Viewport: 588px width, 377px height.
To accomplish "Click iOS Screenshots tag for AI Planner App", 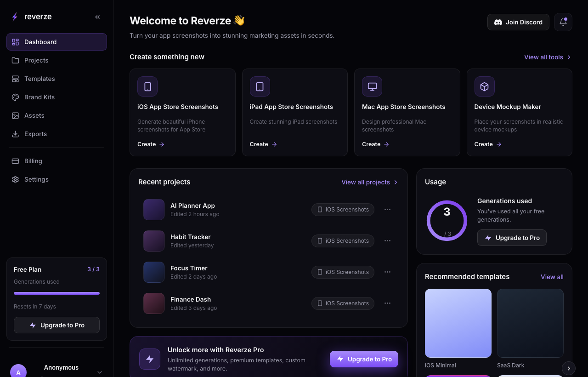I will [x=343, y=210].
